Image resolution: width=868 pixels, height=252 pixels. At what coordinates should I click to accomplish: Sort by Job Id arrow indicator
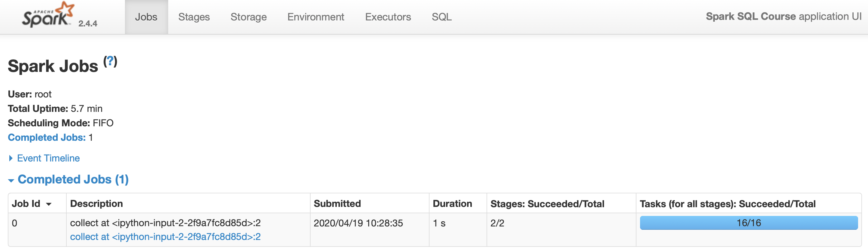click(49, 204)
